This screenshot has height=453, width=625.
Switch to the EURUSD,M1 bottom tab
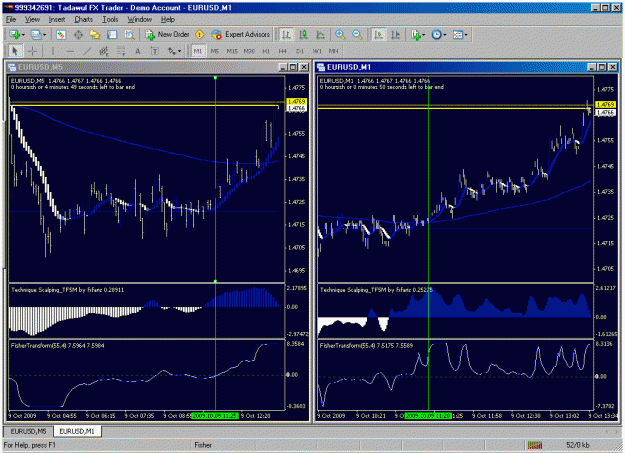(77, 431)
